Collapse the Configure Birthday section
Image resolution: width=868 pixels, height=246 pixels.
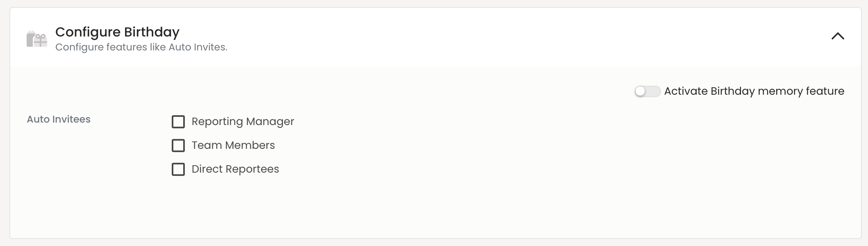pyautogui.click(x=838, y=36)
